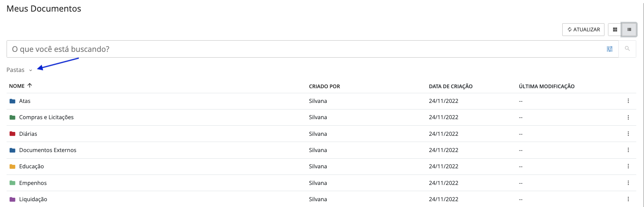The height and width of the screenshot is (207, 644).
Task: Open advanced search filter options
Action: pos(610,49)
